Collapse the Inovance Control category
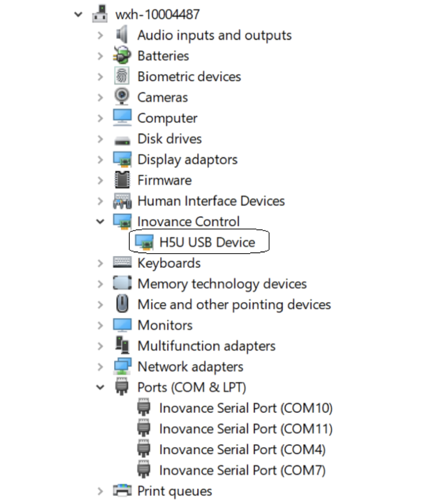 click(x=100, y=222)
